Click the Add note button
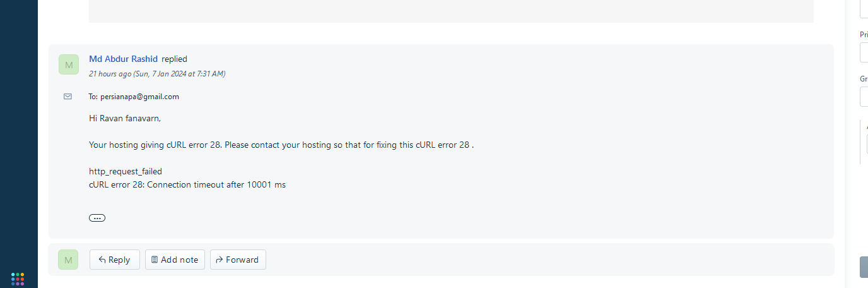Viewport: 868px width, 288px height. tap(175, 260)
